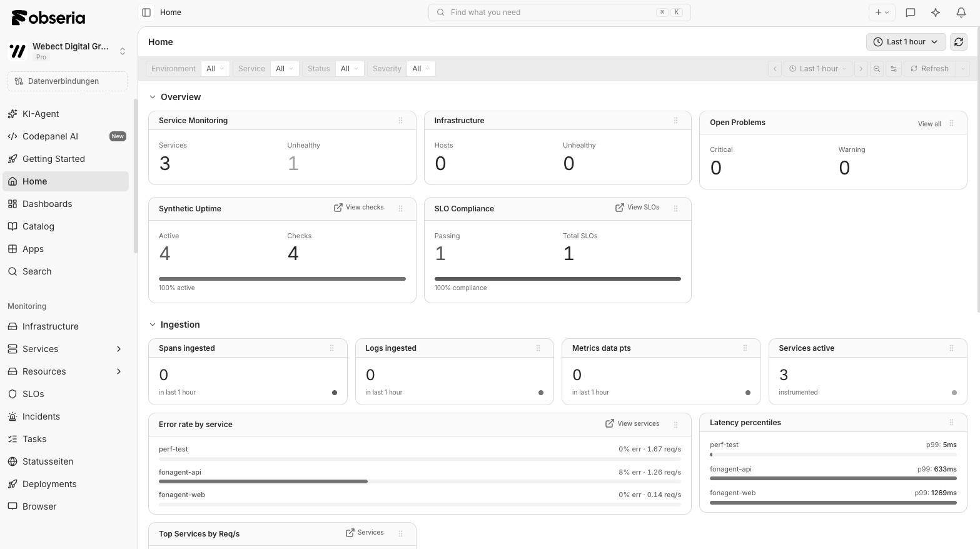980x549 pixels.
Task: Open the Environment filter dropdown
Action: coord(215,69)
